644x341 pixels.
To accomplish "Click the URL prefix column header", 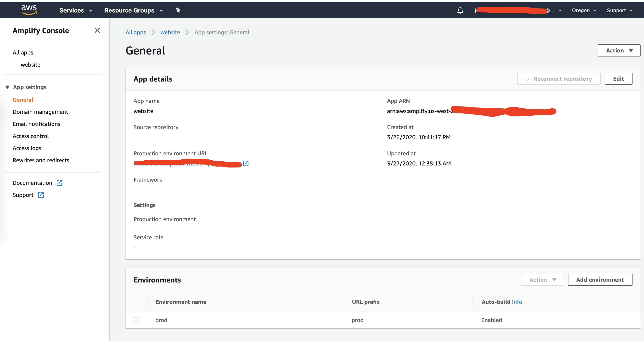I will [x=366, y=302].
